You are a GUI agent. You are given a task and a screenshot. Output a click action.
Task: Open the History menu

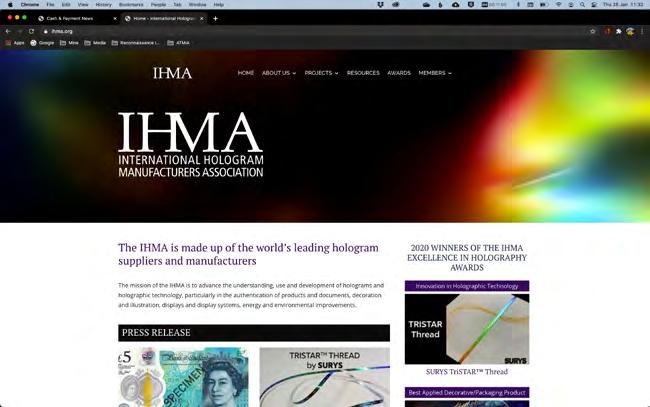(103, 5)
